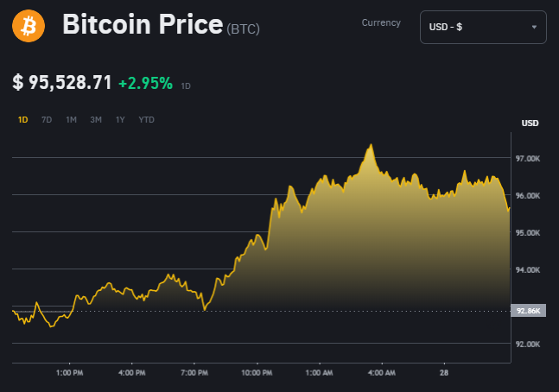Click the 97.00K price axis label
This screenshot has width=559, height=392.
click(527, 159)
